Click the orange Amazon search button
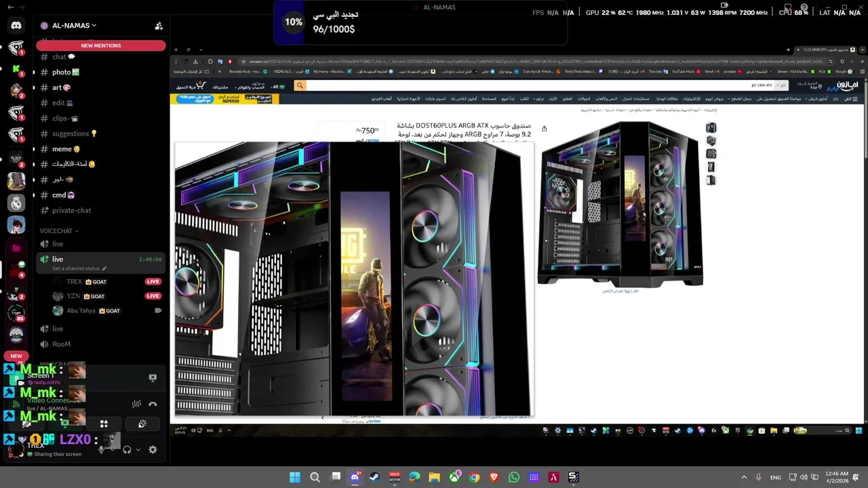This screenshot has width=868, height=488. [300, 85]
